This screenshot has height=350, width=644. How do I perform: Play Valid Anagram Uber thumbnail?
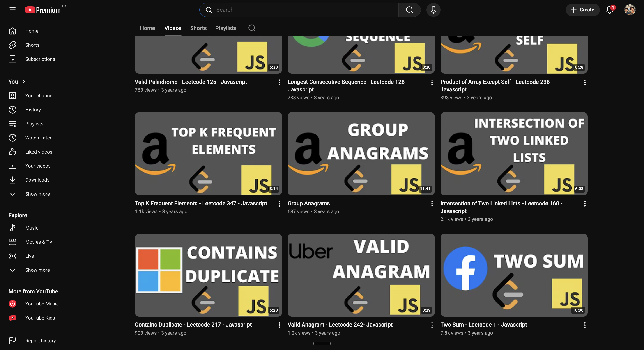[361, 275]
